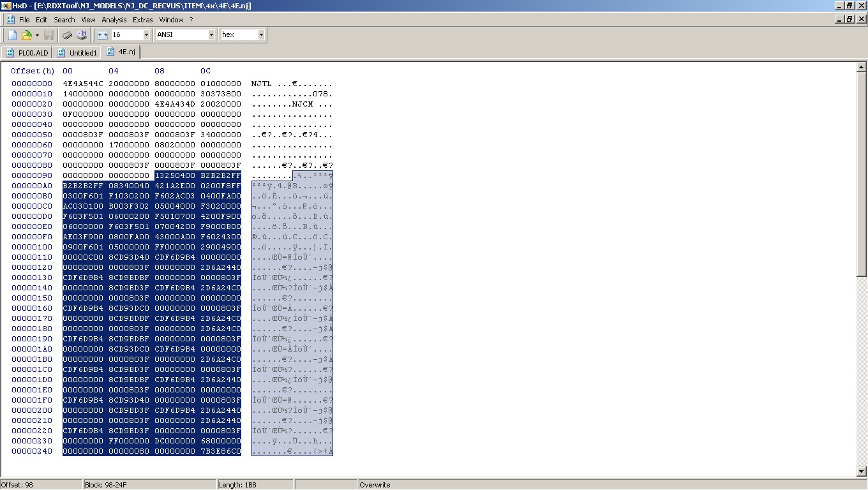Open the ? help menu
Viewport: 868px width, 490px height.
(191, 20)
